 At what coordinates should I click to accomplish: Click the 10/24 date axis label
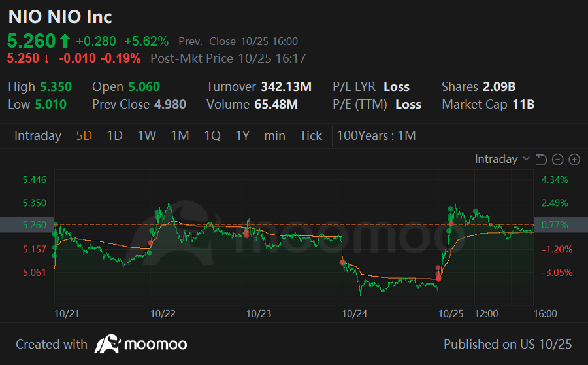[x=354, y=313]
